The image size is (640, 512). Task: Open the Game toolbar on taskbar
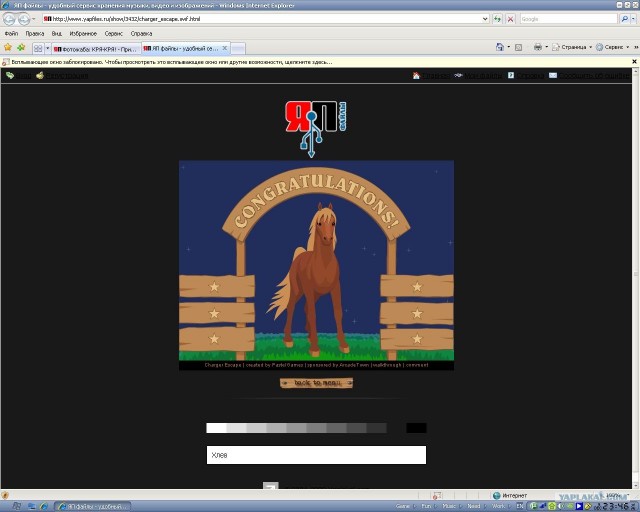pos(403,506)
